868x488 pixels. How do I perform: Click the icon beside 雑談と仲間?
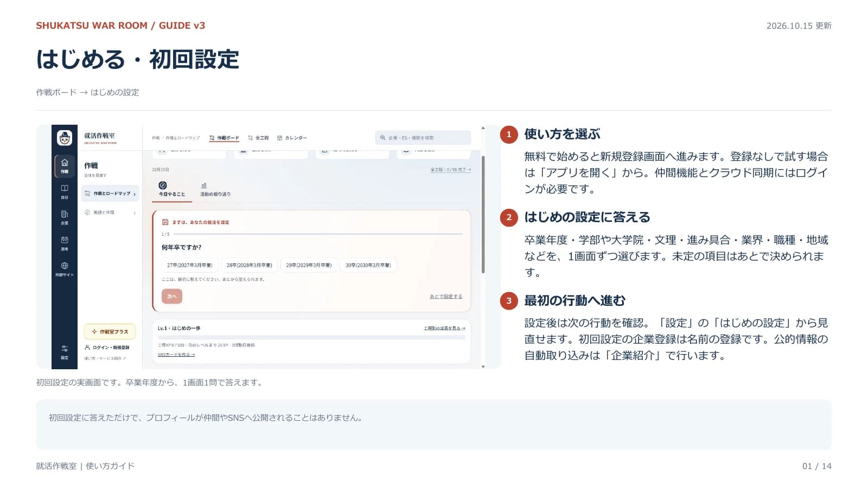click(87, 213)
